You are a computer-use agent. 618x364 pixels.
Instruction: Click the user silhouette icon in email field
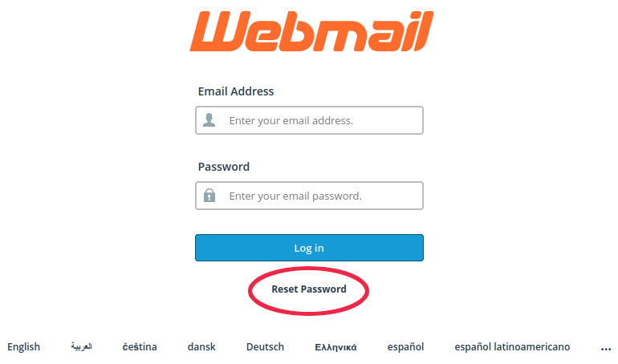(x=209, y=120)
